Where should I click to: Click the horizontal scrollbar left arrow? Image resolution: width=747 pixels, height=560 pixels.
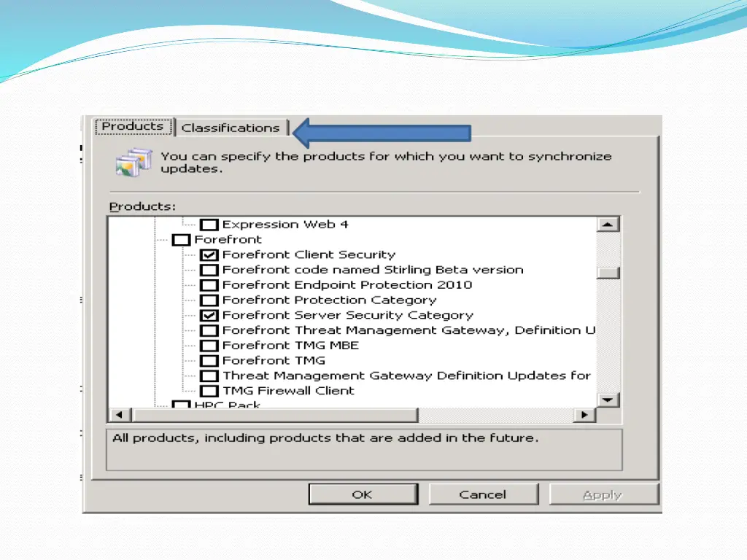120,415
